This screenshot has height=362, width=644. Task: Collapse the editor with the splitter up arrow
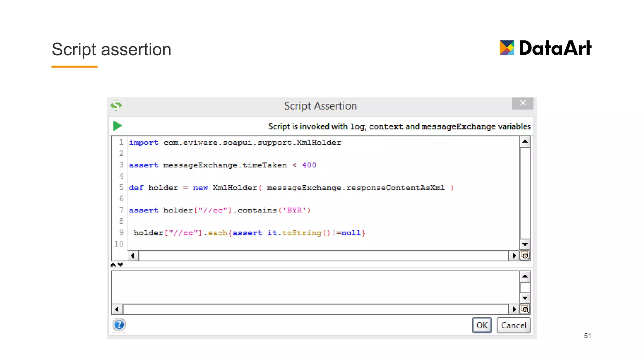coord(113,265)
